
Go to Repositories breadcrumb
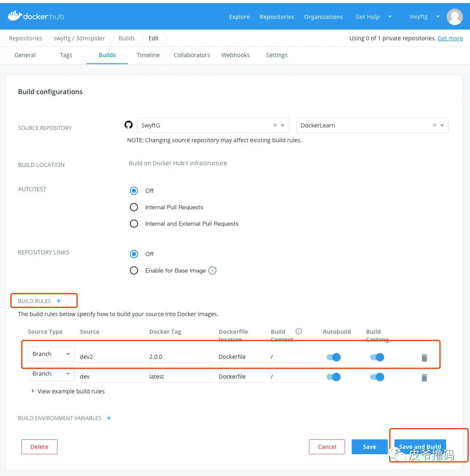[25, 38]
